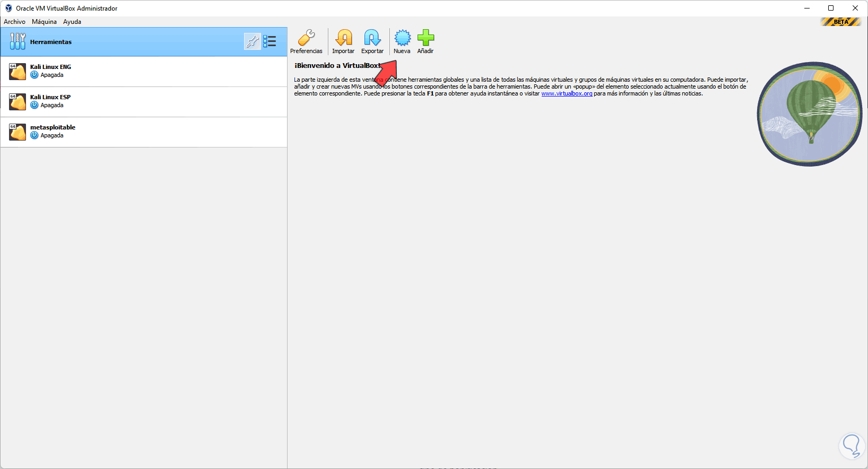
Task: Click the BETA badge
Action: click(841, 22)
